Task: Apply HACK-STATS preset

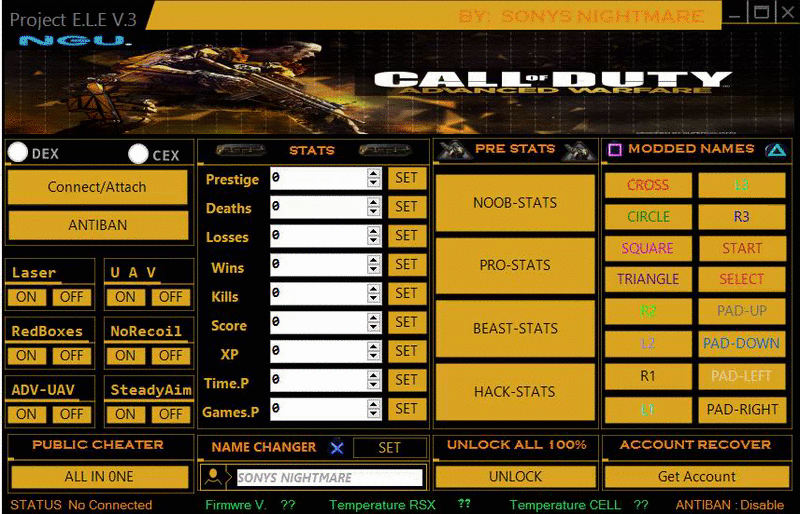Action: pos(515,392)
